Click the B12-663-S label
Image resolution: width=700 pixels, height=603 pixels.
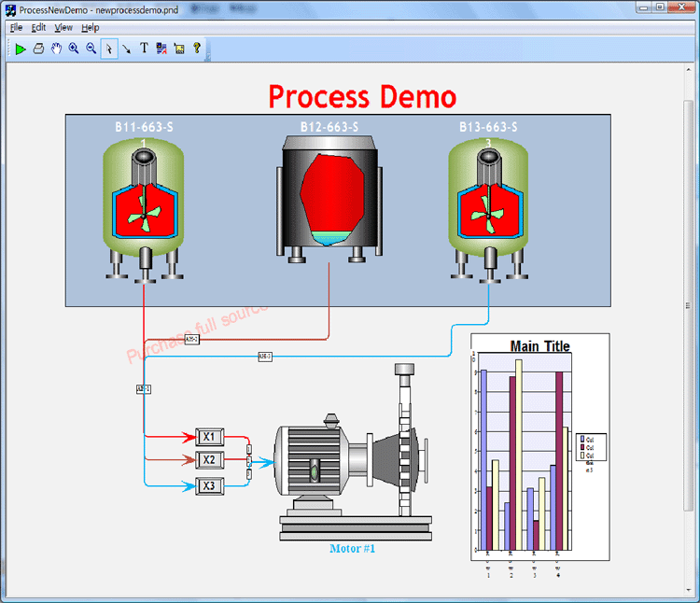[x=329, y=127]
